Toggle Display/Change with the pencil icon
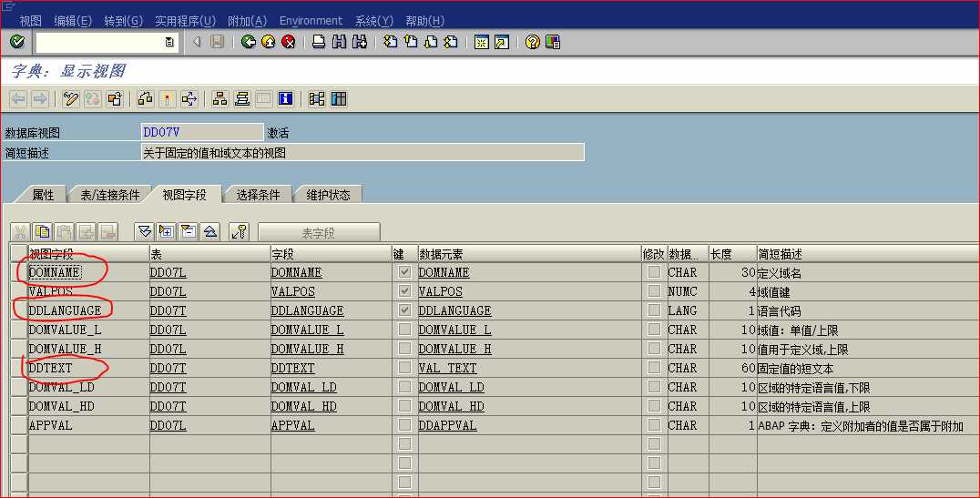Image resolution: width=980 pixels, height=498 pixels. click(x=71, y=98)
